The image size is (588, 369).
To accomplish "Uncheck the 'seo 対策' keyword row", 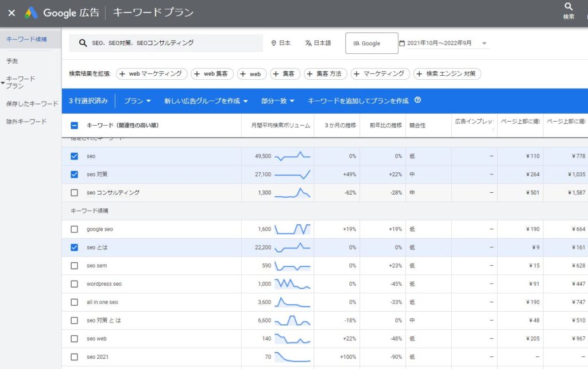I will 74,174.
